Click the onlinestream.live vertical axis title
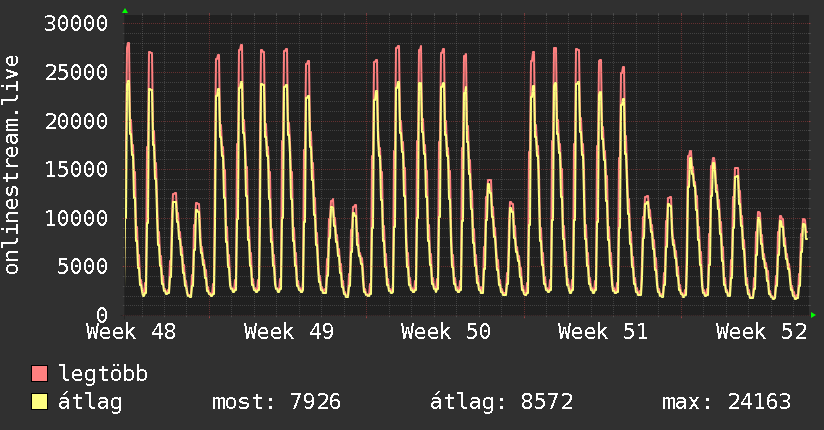 click(11, 165)
